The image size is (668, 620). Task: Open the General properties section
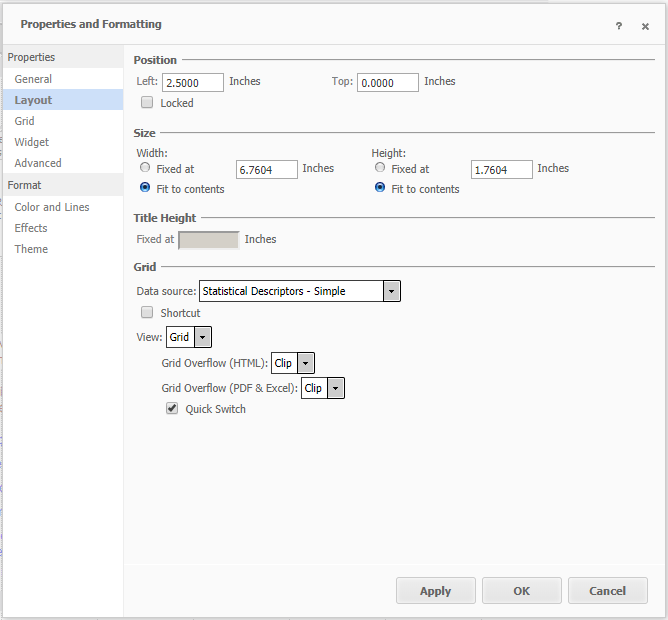(33, 79)
